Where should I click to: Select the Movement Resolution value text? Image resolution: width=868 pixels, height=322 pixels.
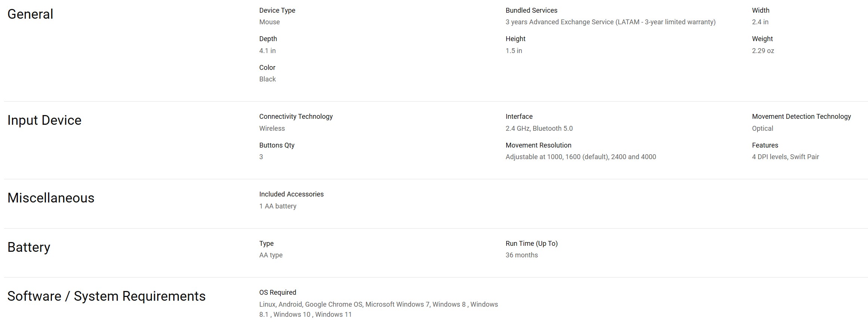tap(581, 157)
